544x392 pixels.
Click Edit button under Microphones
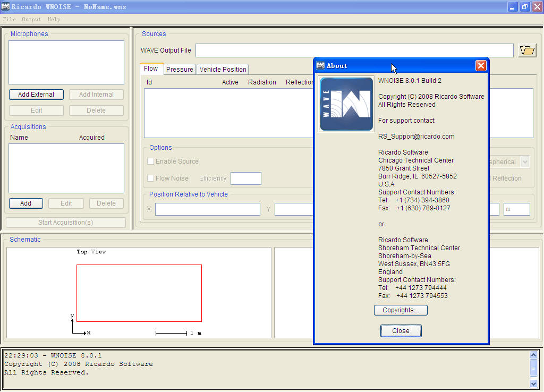click(x=36, y=110)
